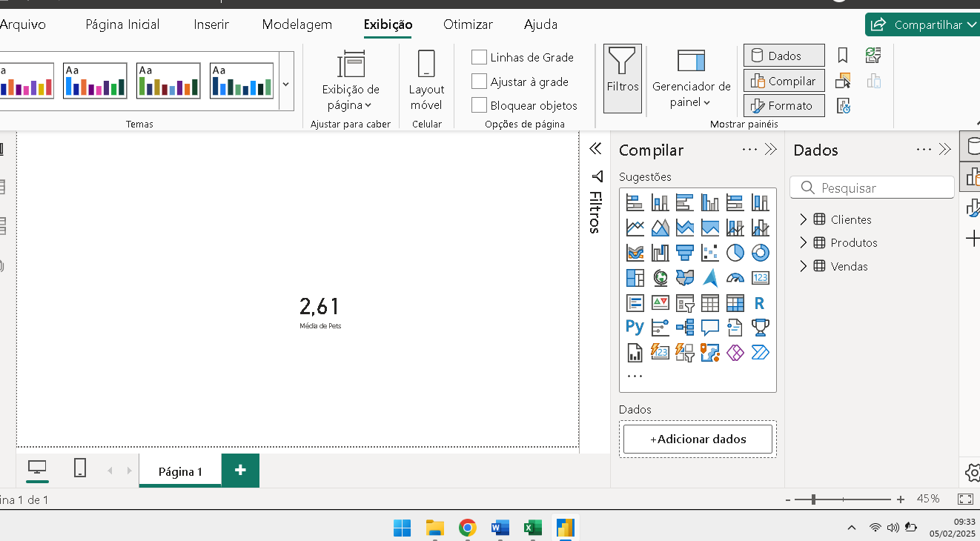Image resolution: width=980 pixels, height=541 pixels.
Task: Switch to the Página Inicial tab
Action: tap(122, 24)
